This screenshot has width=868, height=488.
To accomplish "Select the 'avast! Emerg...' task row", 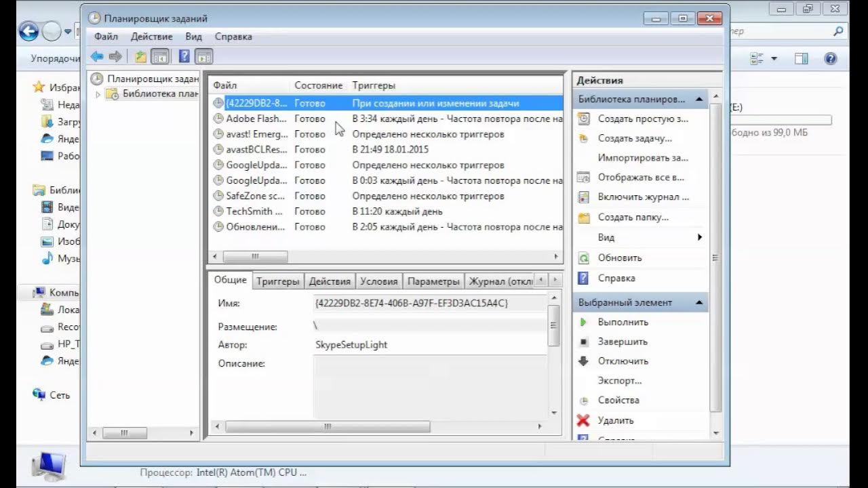I will coord(387,134).
